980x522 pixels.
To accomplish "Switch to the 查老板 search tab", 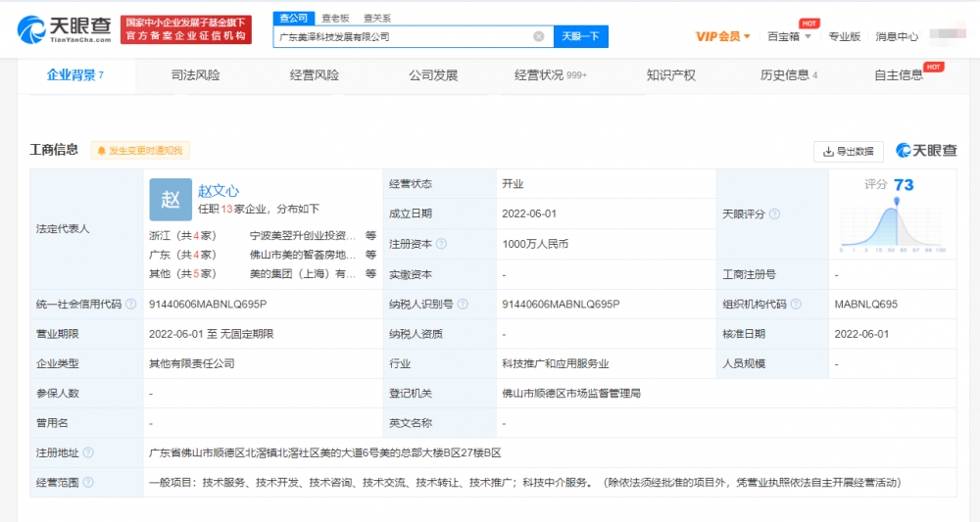I will 335,18.
